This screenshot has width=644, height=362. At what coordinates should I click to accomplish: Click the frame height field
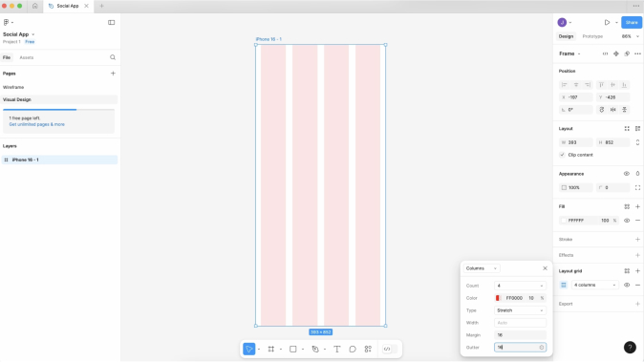click(x=612, y=142)
